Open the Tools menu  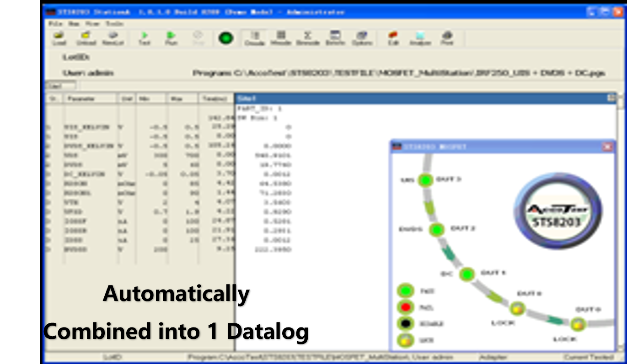tap(115, 23)
